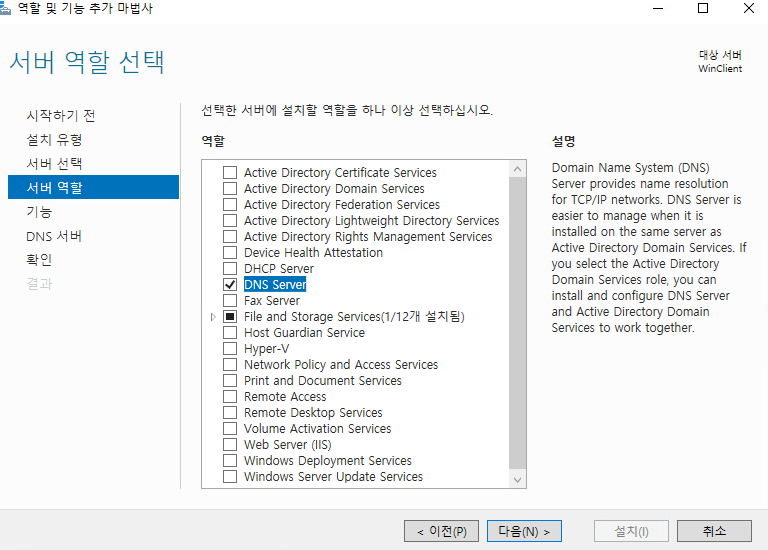Image resolution: width=768 pixels, height=550 pixels.
Task: Tick Print and Document Services
Action: click(230, 381)
